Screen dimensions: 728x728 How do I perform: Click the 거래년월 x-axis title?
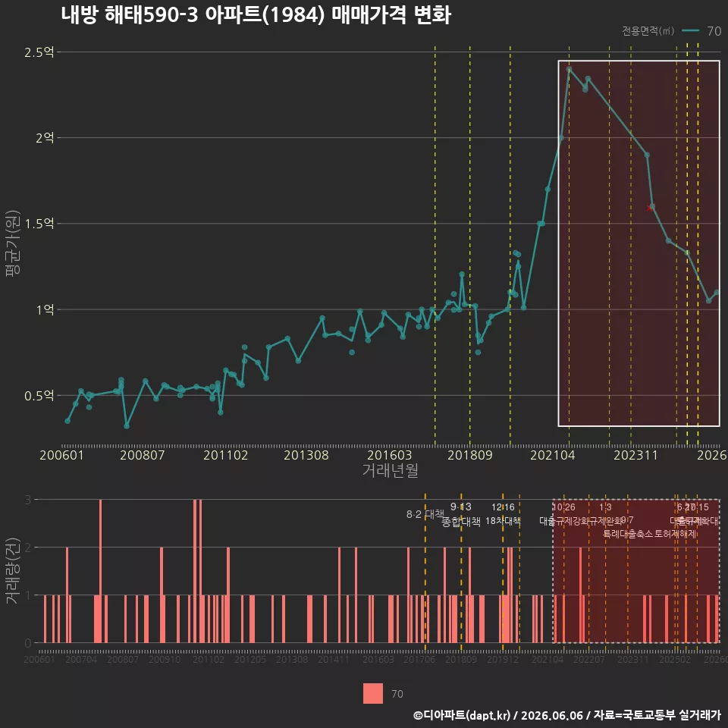tap(390, 470)
